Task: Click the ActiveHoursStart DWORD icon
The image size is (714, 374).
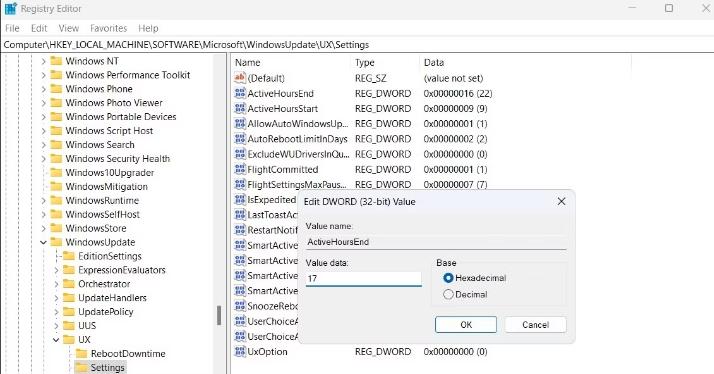Action: click(240, 108)
